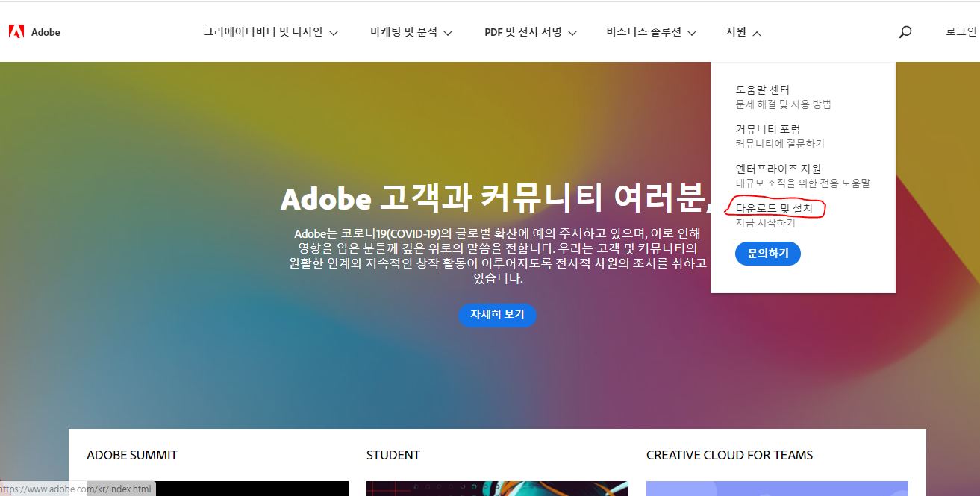Click the 문제 해결 및 사용 방법 subtitle
Screen dimensions: 980x496
[x=783, y=104]
